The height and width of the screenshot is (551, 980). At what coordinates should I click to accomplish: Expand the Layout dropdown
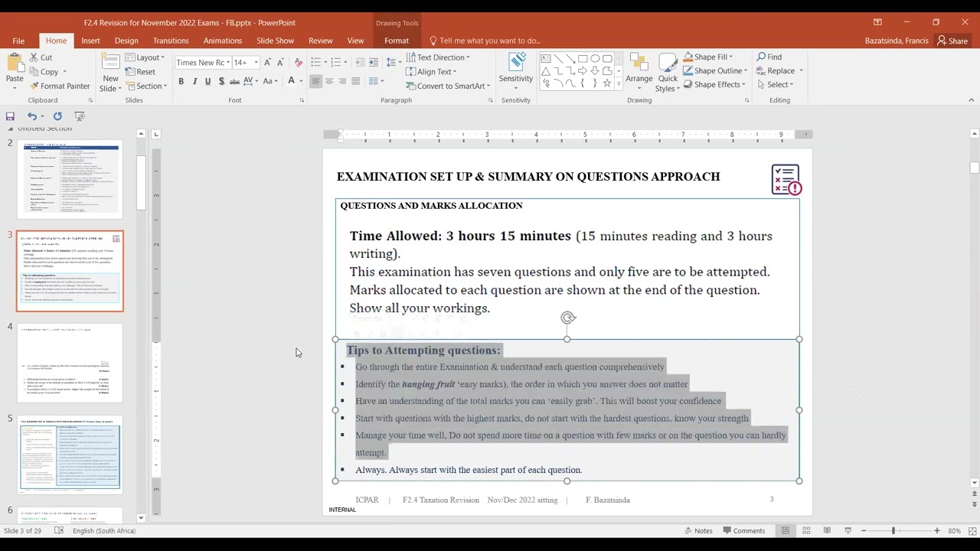[x=145, y=57]
